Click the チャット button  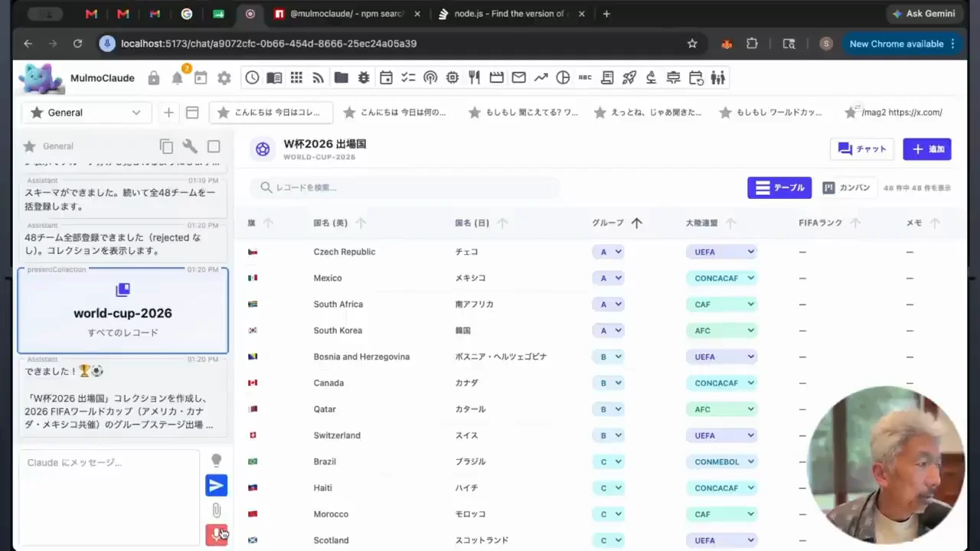pyautogui.click(x=862, y=149)
